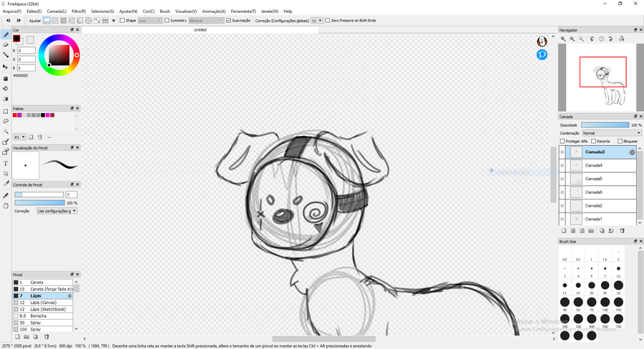Enable radial concentric snap guide
The image size is (644, 349).
pos(88,21)
